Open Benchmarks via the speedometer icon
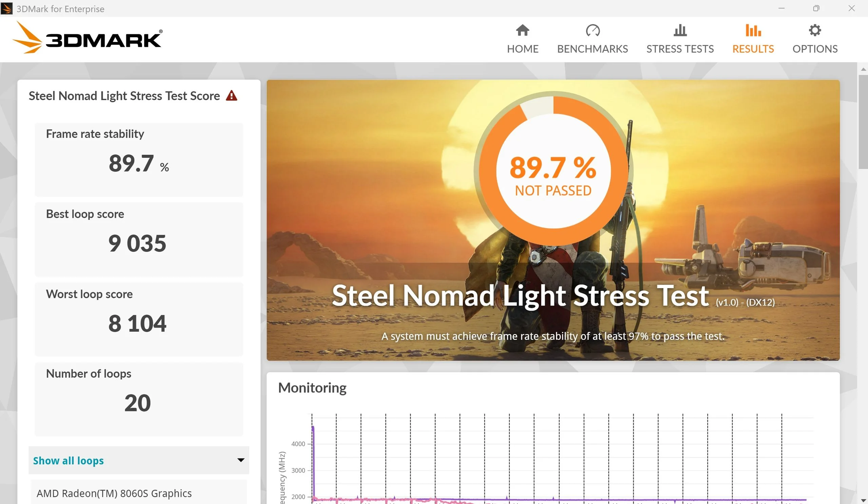Image resolution: width=868 pixels, height=504 pixels. point(592,30)
